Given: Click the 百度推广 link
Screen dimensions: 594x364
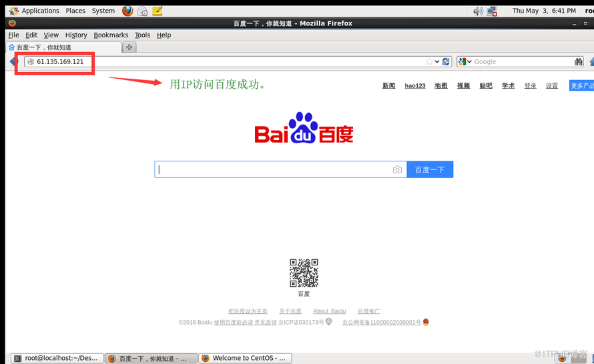Looking at the screenshot, I should 368,311.
